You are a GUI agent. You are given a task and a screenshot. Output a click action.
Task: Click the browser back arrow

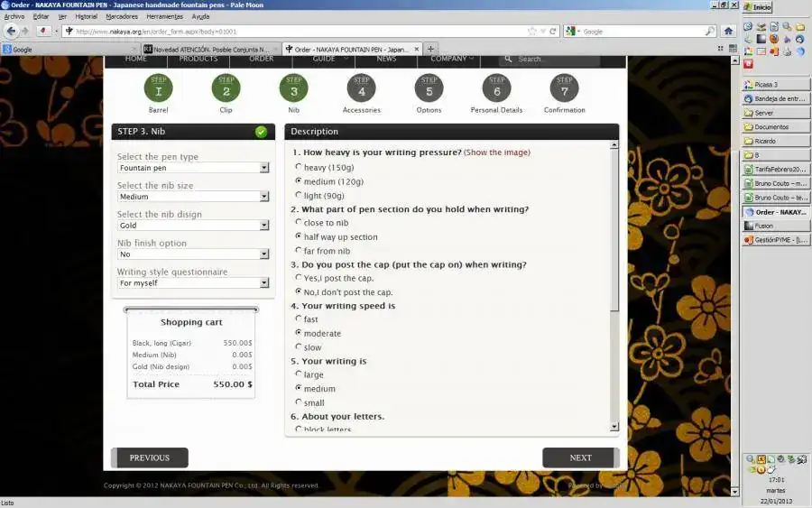click(11, 31)
